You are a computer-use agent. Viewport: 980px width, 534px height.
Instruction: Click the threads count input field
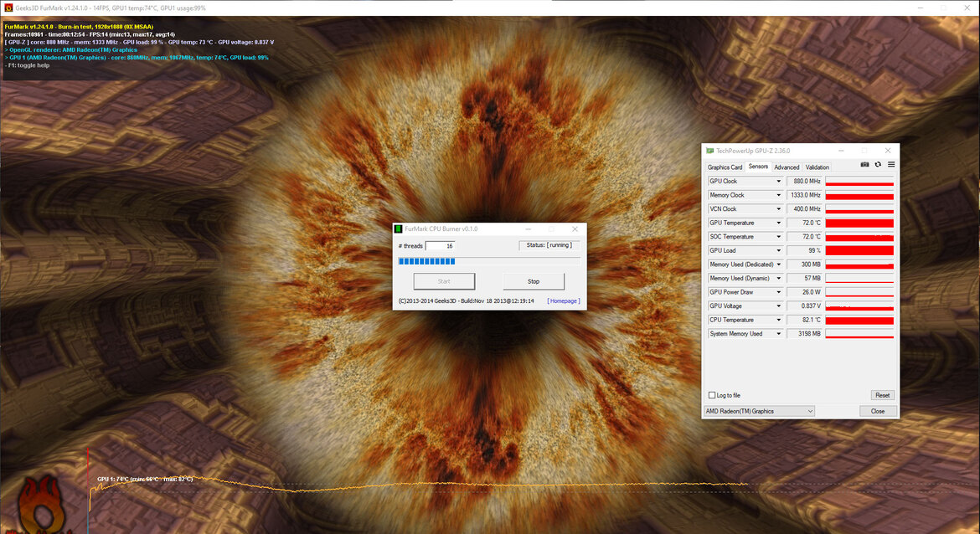click(440, 246)
